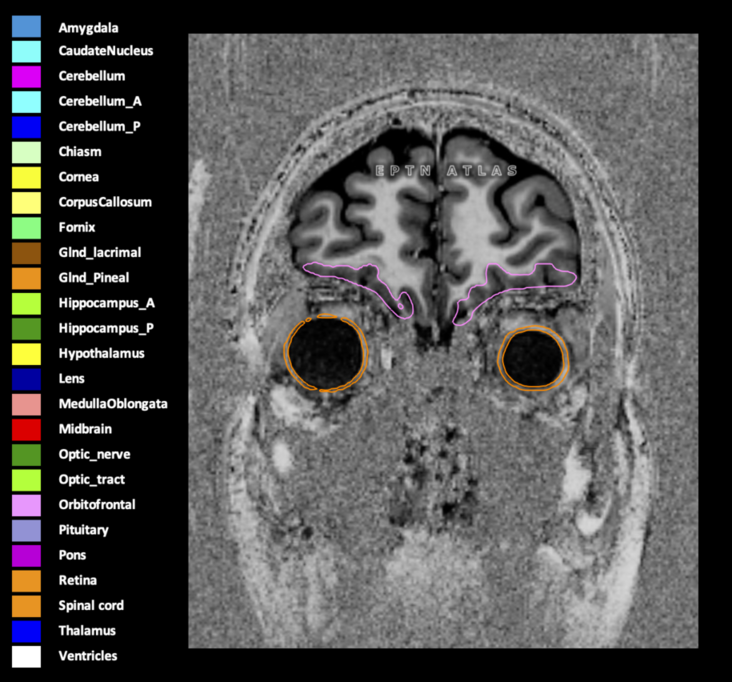Screen dimensions: 732x682
Task: Pick the lime Optic_tract swatch
Action: coord(26,480)
